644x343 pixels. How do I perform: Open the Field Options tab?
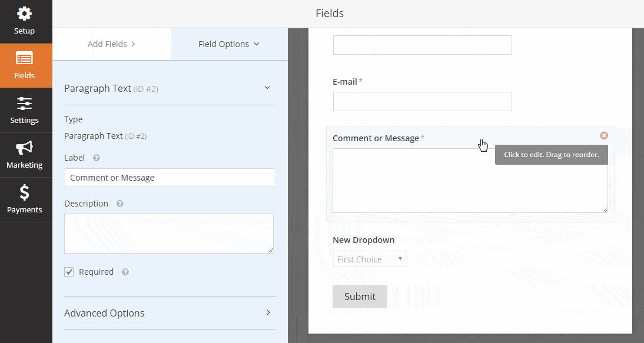(229, 44)
